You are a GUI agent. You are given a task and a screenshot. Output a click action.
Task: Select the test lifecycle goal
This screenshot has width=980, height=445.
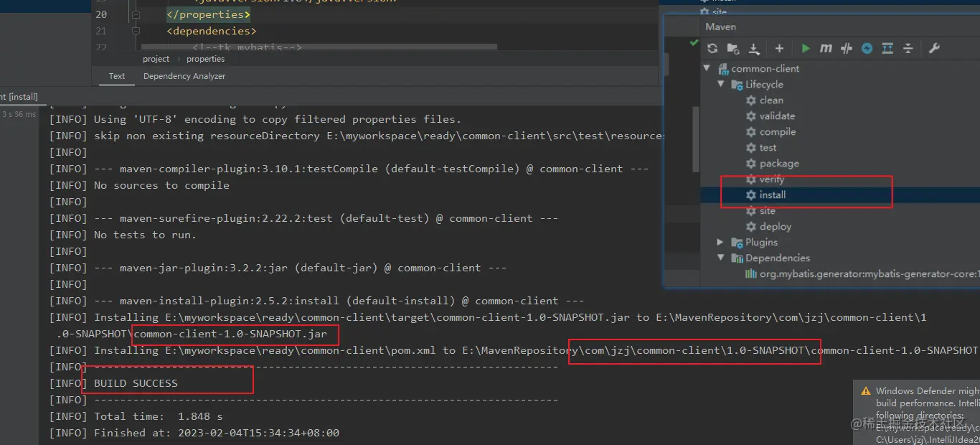761,147
